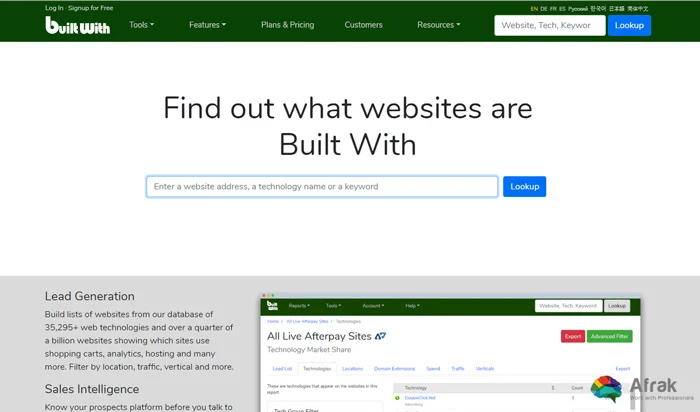This screenshot has width=700, height=412.
Task: Click the Log In link
Action: point(54,8)
